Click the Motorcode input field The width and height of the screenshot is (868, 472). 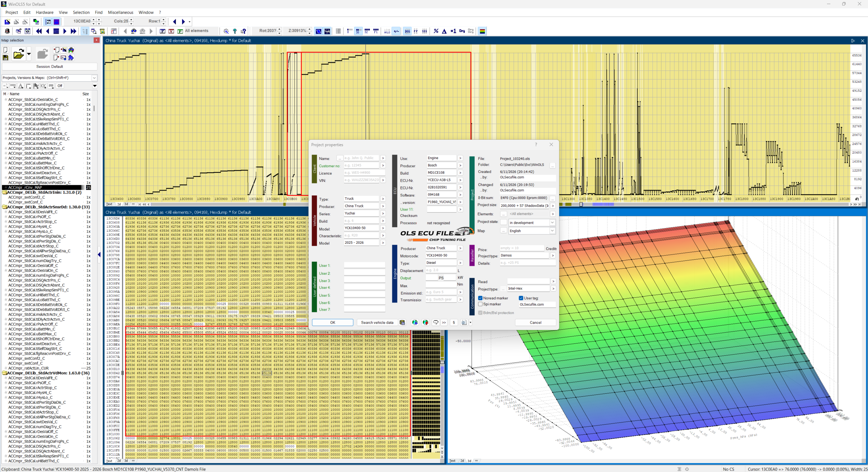[x=441, y=255]
